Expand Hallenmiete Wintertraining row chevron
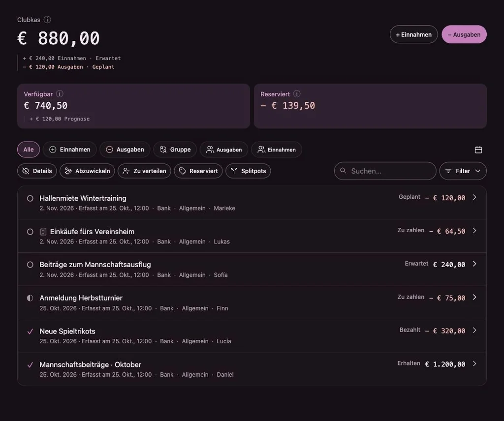The height and width of the screenshot is (421, 504). 474,197
